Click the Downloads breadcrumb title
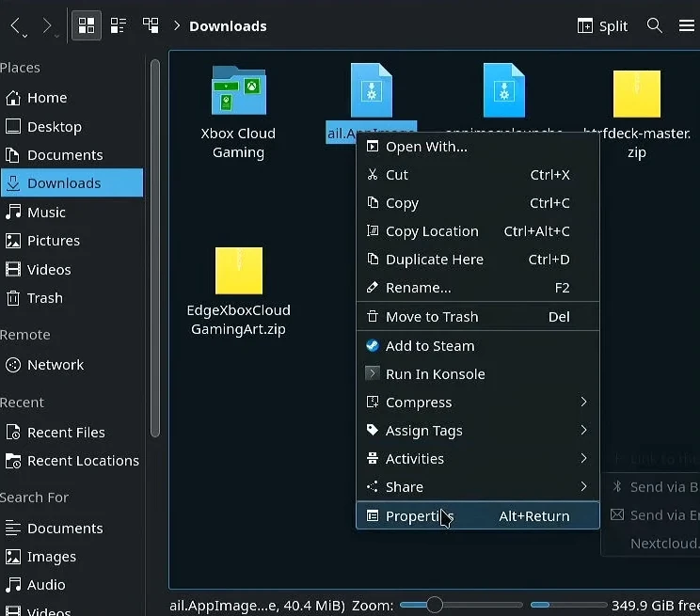This screenshot has width=700, height=616. pos(228,26)
